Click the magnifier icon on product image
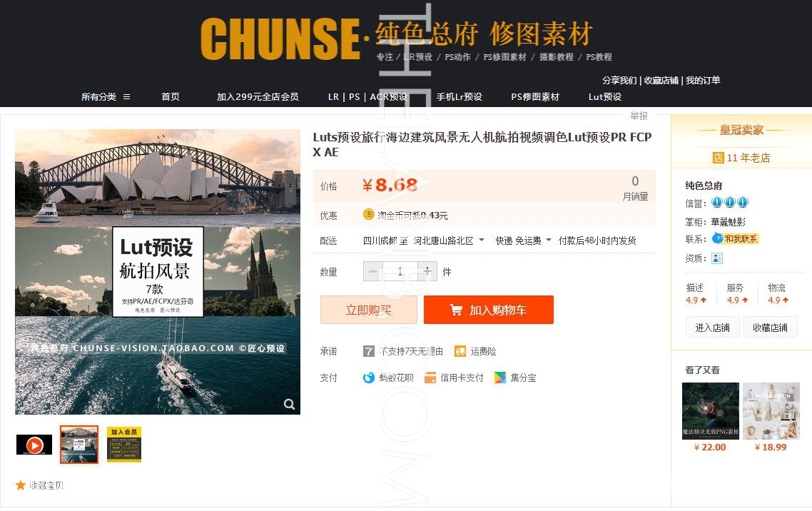This screenshot has height=511, width=812. [289, 405]
